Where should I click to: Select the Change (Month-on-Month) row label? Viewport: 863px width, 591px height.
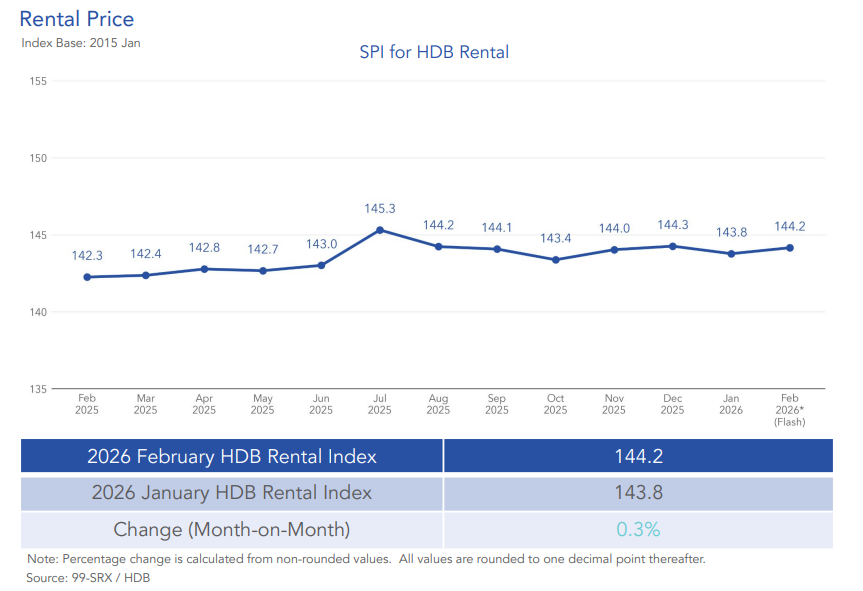pos(232,529)
